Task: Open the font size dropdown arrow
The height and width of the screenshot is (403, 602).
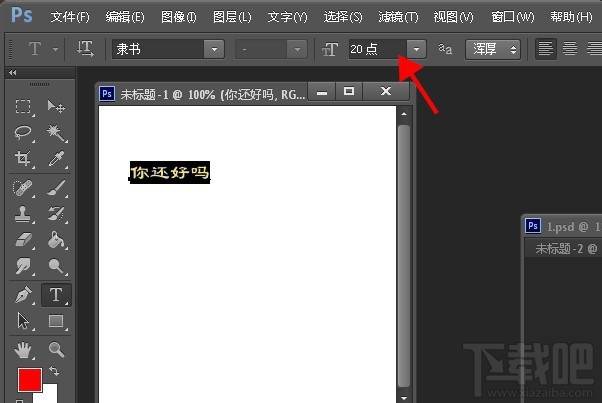Action: coord(416,49)
